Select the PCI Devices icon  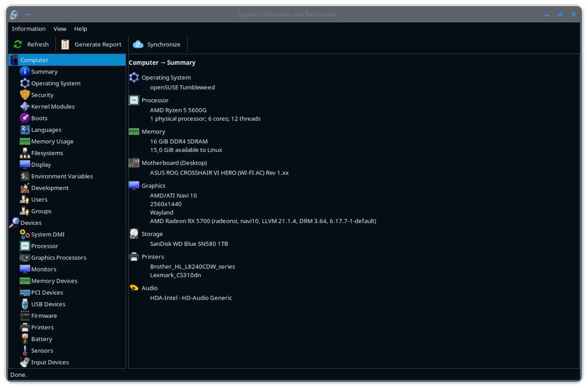click(x=24, y=292)
